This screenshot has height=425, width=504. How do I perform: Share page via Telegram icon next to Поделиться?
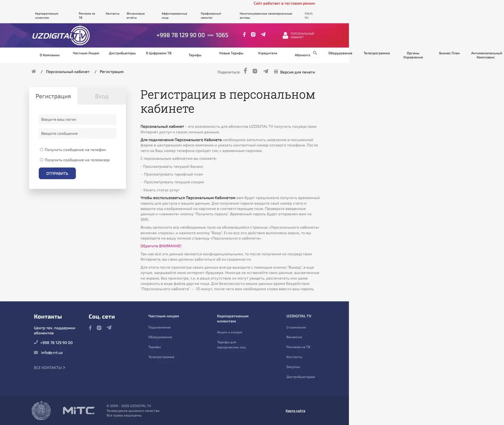tap(266, 71)
